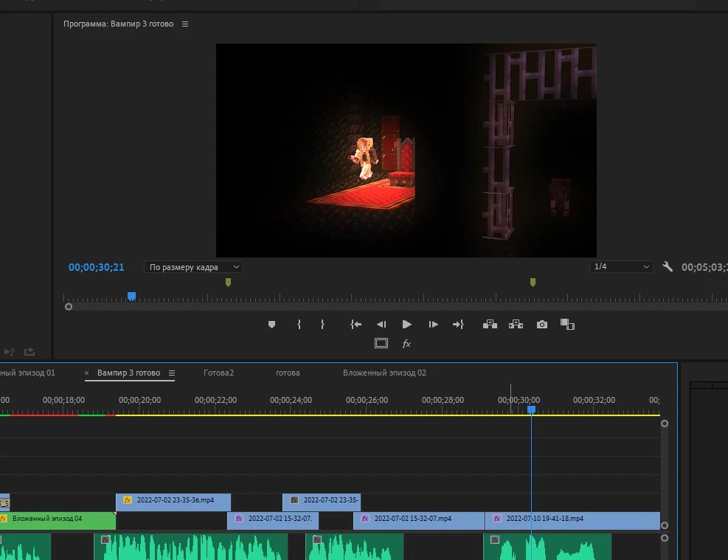Open the comparison view button
This screenshot has width=728, height=560.
click(567, 325)
